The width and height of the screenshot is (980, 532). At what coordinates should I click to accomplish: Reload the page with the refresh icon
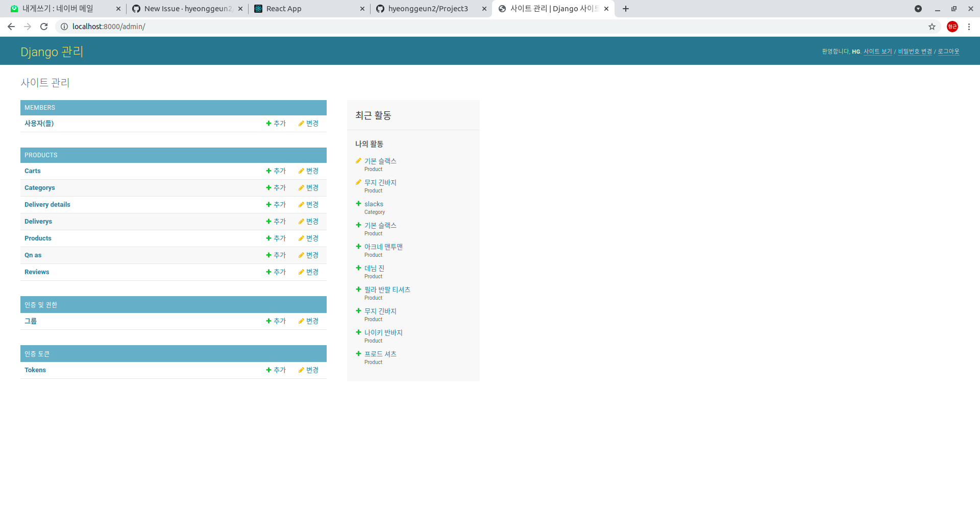(44, 27)
